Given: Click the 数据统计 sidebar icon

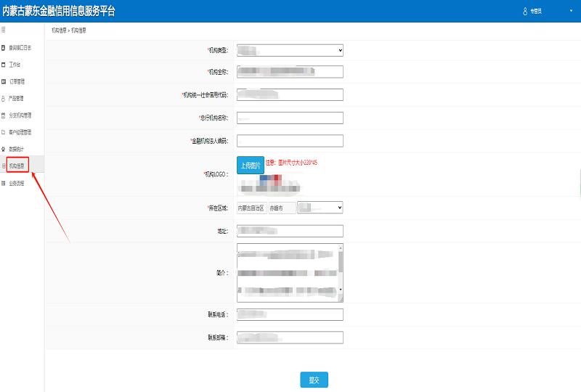Looking at the screenshot, I should point(4,149).
